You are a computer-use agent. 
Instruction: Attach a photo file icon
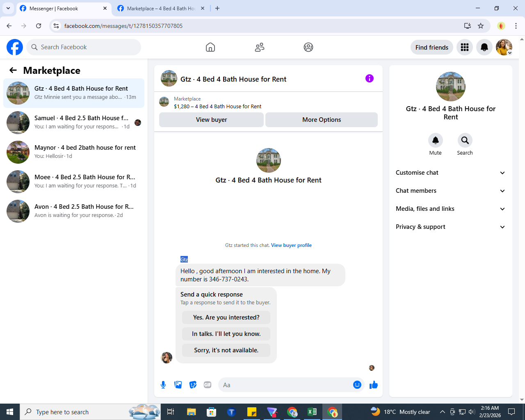[178, 385]
